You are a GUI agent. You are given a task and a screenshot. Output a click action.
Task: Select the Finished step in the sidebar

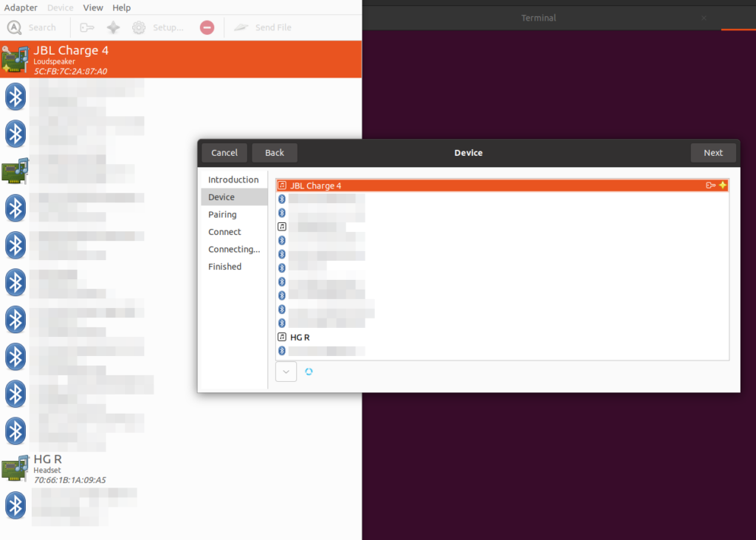click(x=234, y=267)
